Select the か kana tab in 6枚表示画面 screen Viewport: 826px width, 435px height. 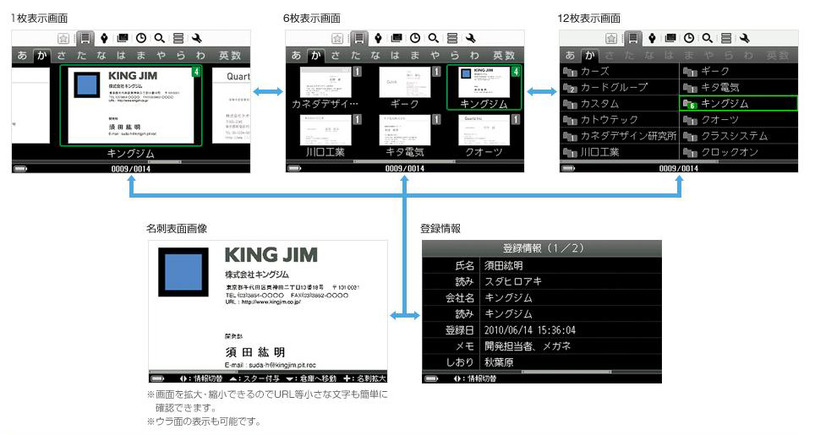tap(316, 55)
